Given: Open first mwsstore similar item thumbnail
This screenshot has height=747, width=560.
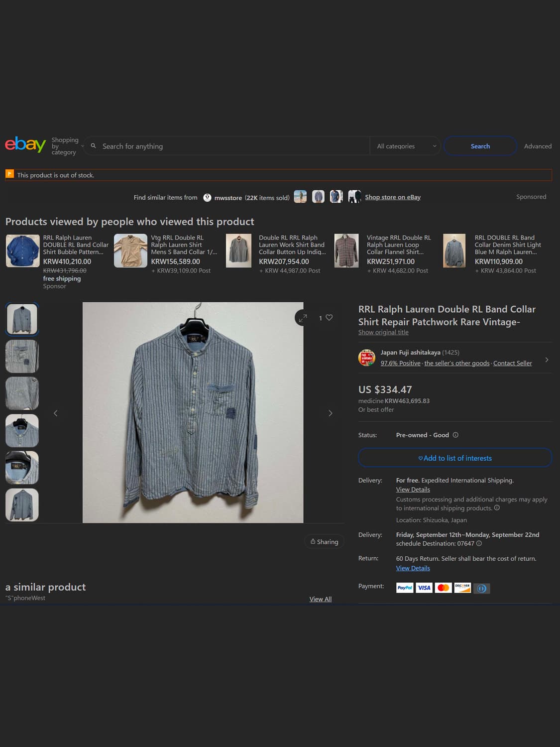Looking at the screenshot, I should [x=300, y=197].
